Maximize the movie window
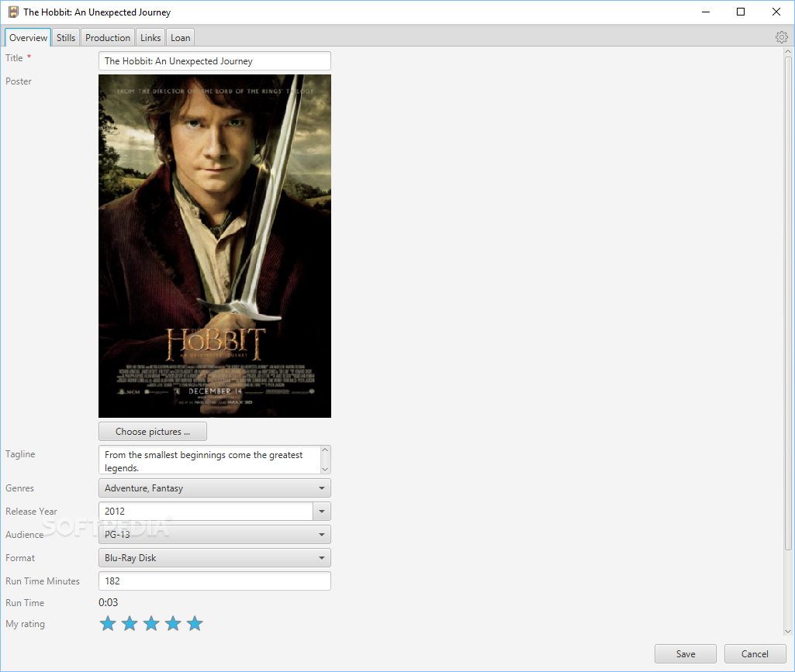The height and width of the screenshot is (672, 795). click(x=741, y=12)
